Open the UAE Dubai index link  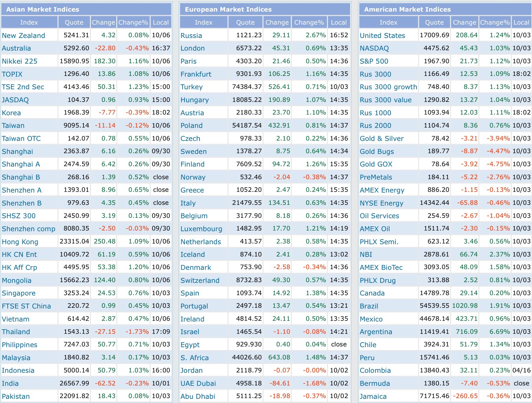(x=198, y=383)
